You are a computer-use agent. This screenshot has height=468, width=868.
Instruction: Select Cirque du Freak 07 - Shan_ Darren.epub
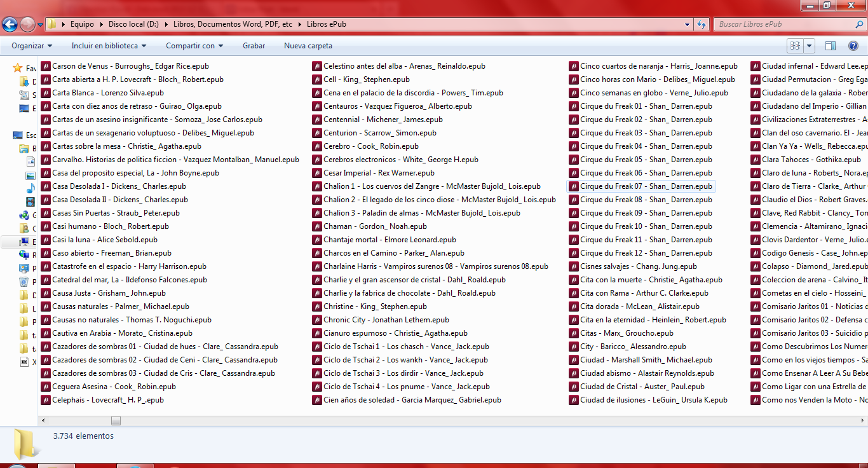click(641, 186)
